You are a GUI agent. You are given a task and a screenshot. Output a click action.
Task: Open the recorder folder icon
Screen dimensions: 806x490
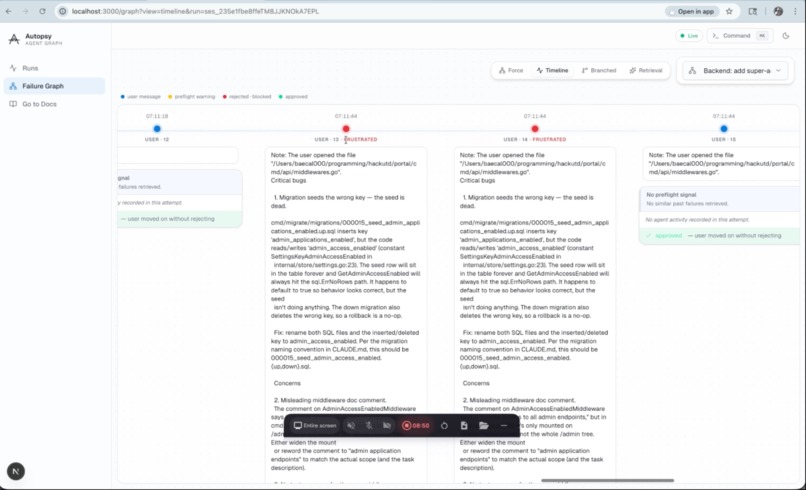(x=484, y=425)
